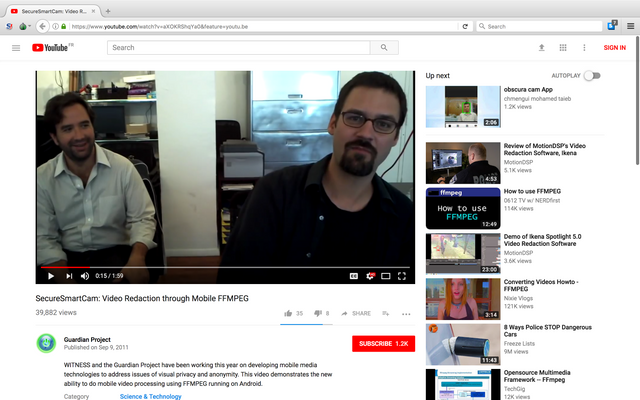This screenshot has width=640, height=400.
Task: Click the browser back arrow button
Action: (x=42, y=27)
